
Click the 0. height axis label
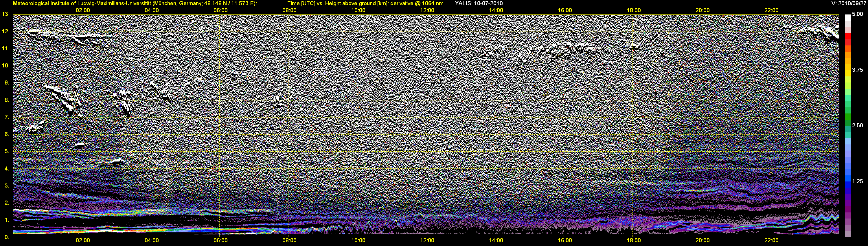(x=7, y=237)
